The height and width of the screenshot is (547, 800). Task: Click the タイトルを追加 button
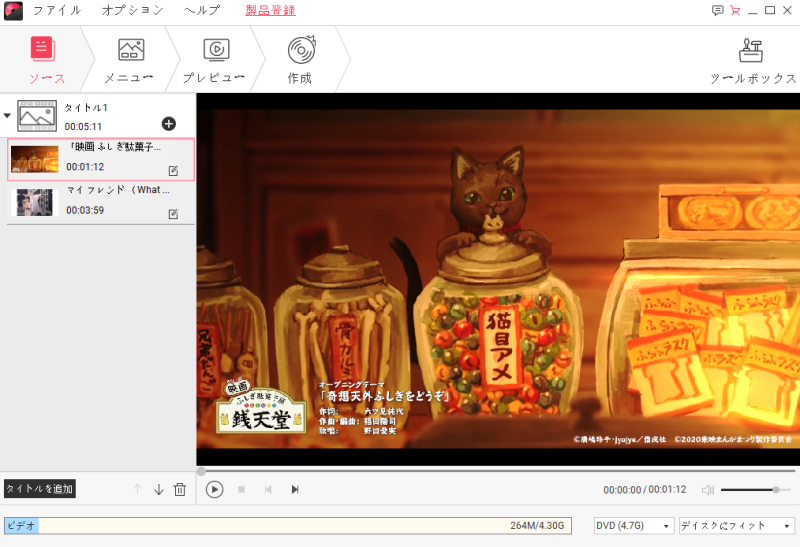(40, 489)
